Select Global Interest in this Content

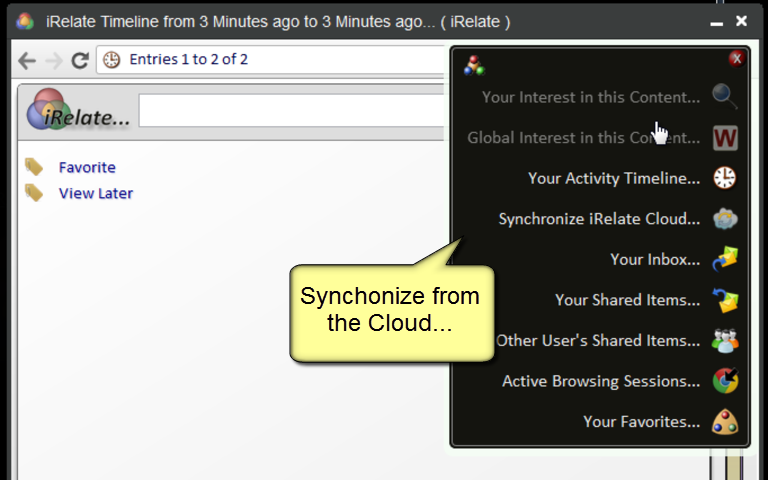point(583,138)
